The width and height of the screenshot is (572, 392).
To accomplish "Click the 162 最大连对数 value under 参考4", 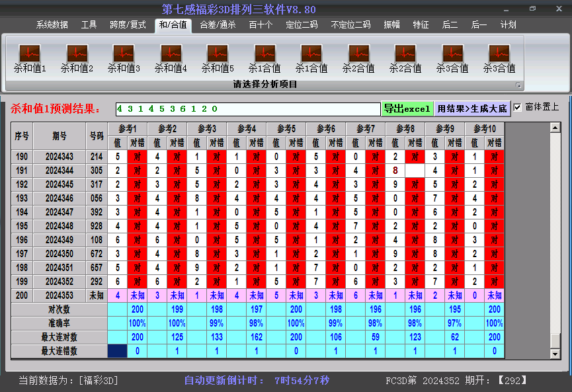I will point(257,337).
